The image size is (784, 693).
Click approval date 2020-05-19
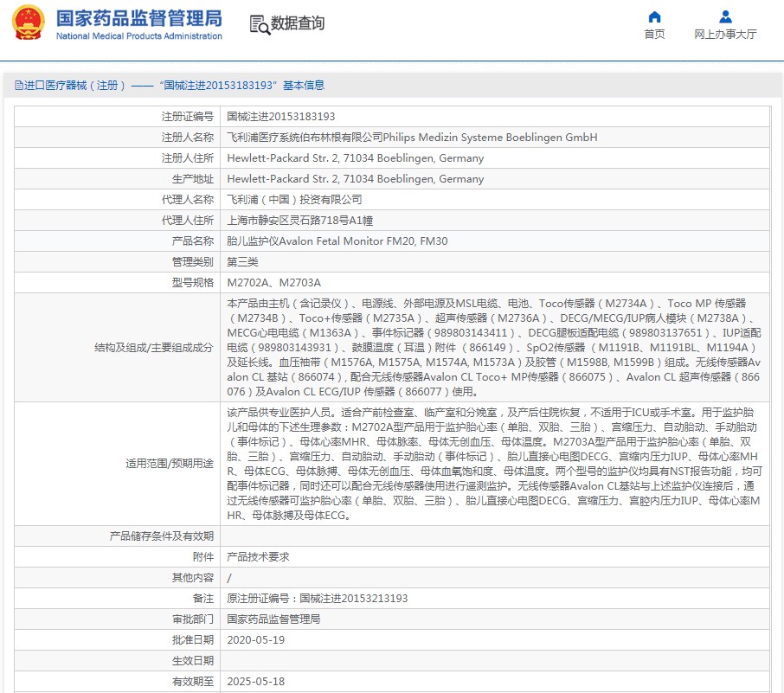(255, 640)
